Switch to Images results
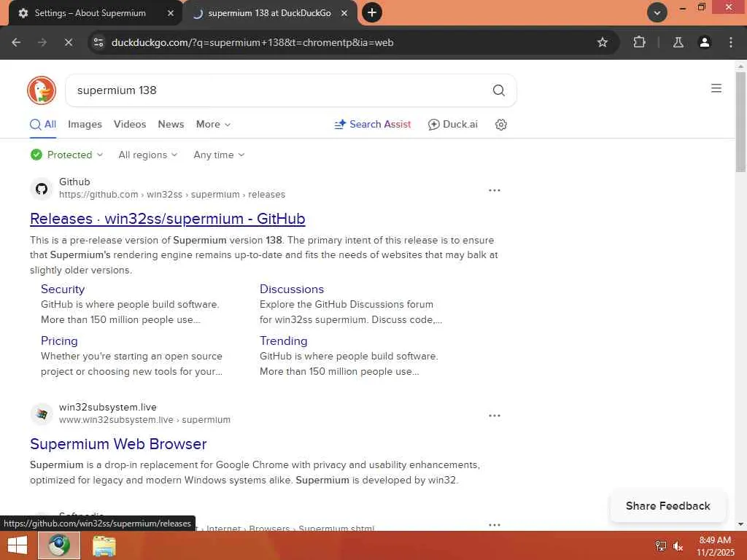747x560 pixels. coord(85,124)
